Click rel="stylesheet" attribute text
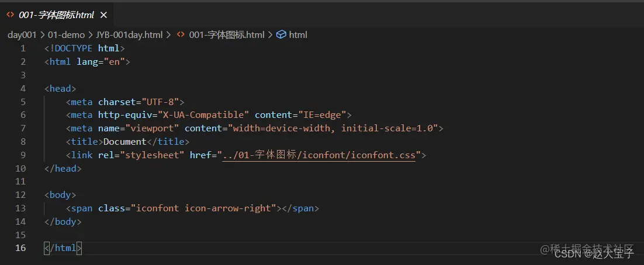Image resolution: width=644 pixels, height=265 pixels. click(141, 155)
